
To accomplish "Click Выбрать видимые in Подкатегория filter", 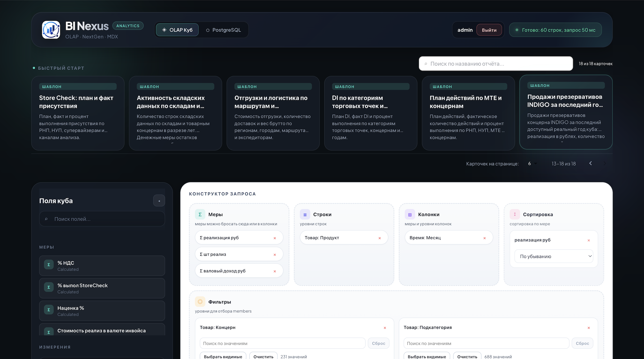I will tap(427, 356).
